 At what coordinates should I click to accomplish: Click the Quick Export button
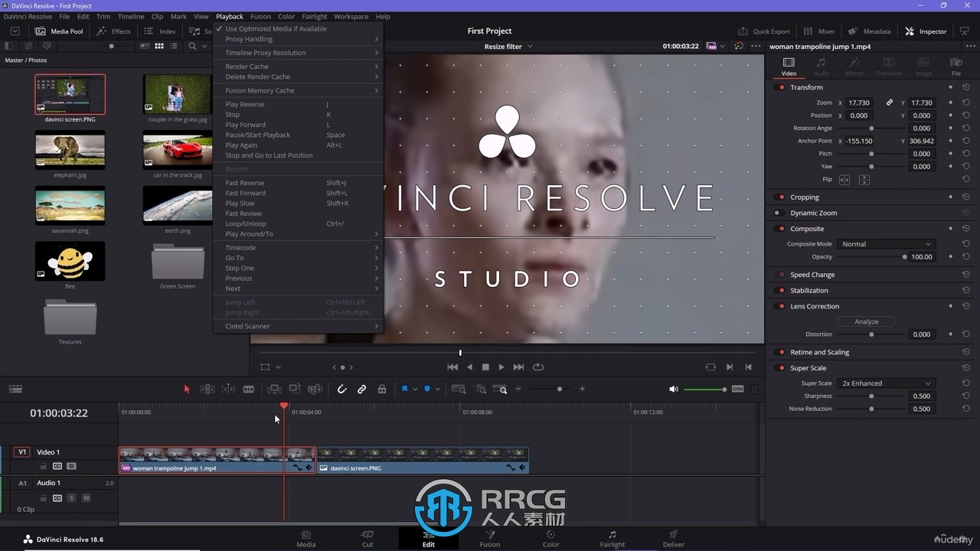pos(764,31)
